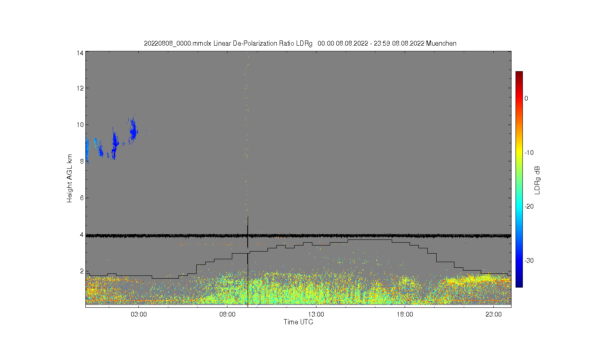Image resolution: width=607 pixels, height=364 pixels.
Task: Click the height tick label 12
Action: coord(80,88)
